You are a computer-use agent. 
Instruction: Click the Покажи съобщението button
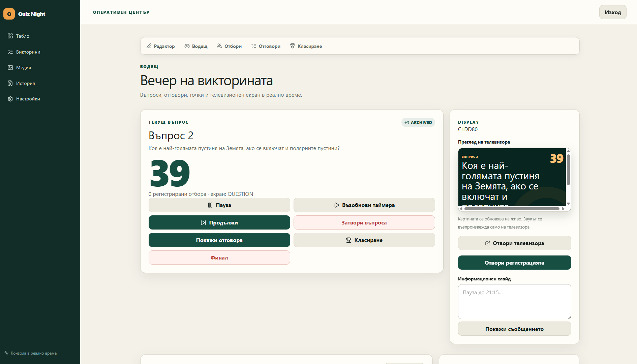tap(515, 329)
